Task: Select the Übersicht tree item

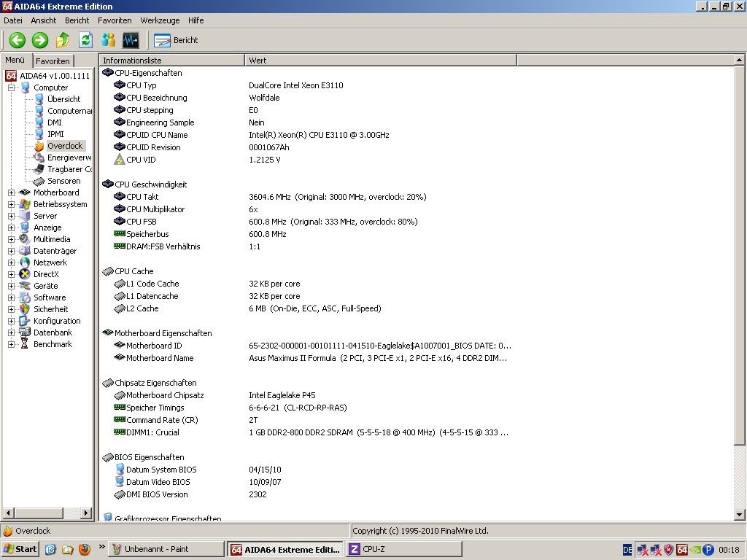Action: pos(64,99)
